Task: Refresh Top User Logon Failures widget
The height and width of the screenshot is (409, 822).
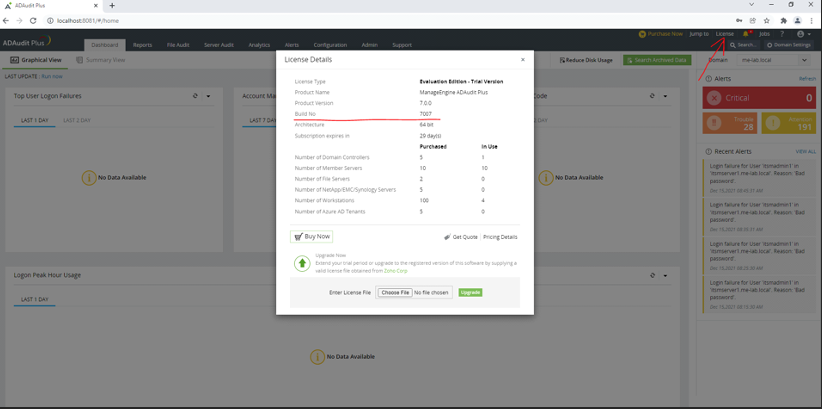Action: pyautogui.click(x=195, y=96)
